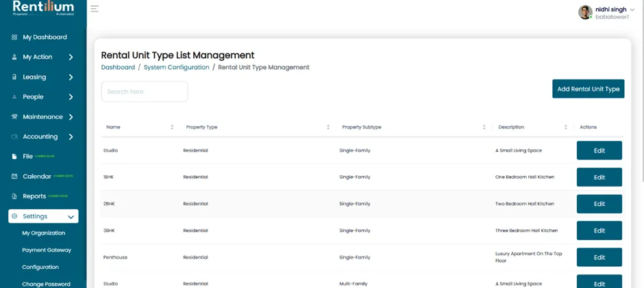Viewport: 644px width, 288px height.
Task: Expand the My Action submenu chevron
Action: click(x=71, y=57)
